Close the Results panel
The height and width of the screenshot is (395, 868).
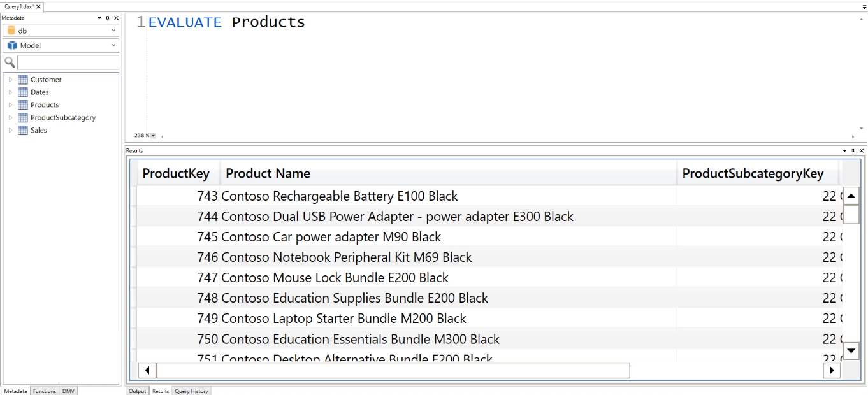pyautogui.click(x=862, y=151)
